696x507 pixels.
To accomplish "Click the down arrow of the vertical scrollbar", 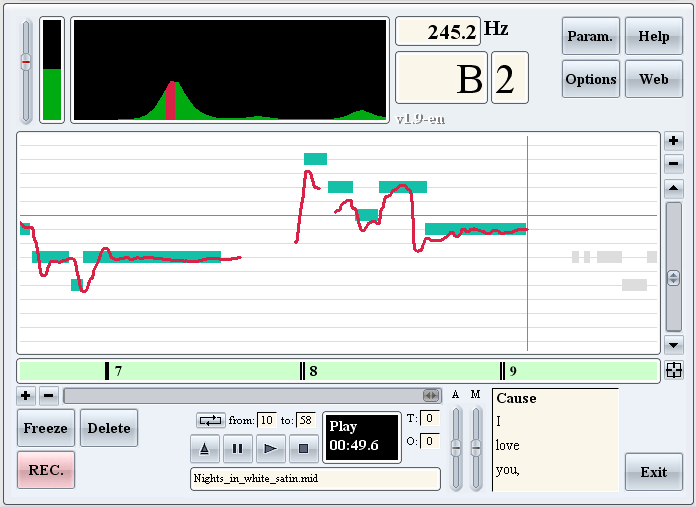I will pos(673,345).
